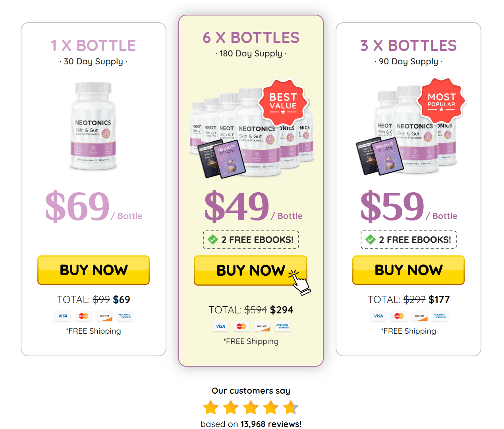Select the six bottles product image

[252, 131]
